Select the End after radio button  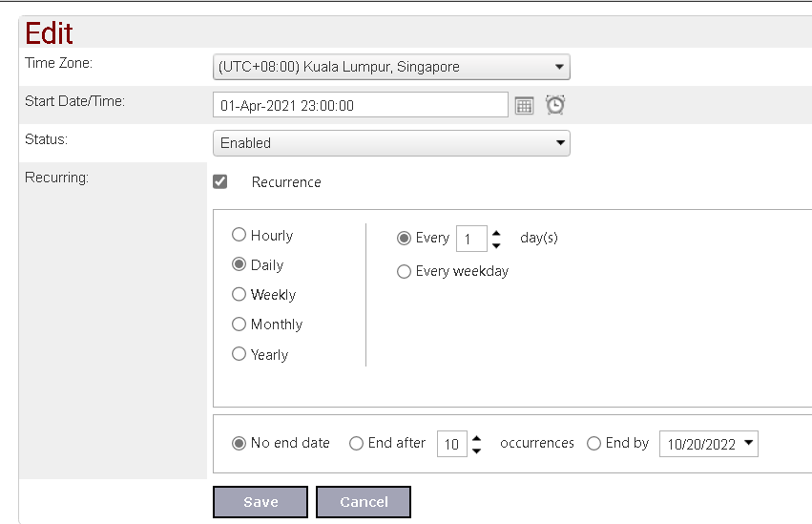pos(356,443)
